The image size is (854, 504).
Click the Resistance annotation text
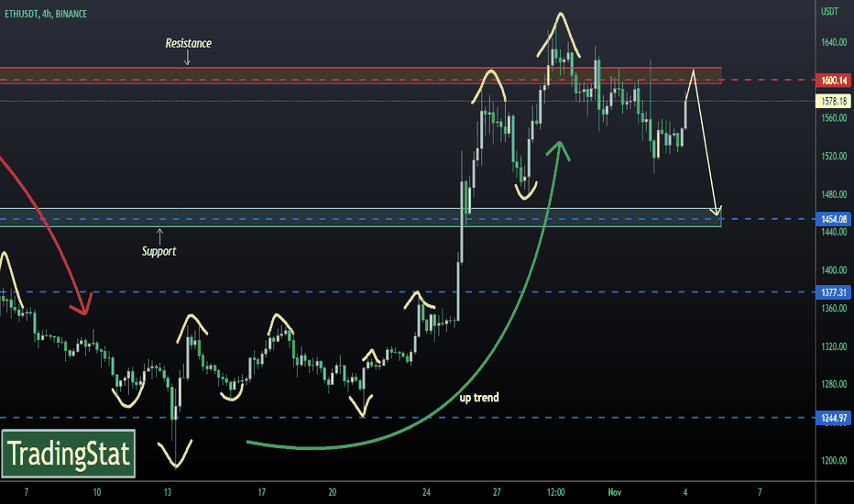[189, 43]
